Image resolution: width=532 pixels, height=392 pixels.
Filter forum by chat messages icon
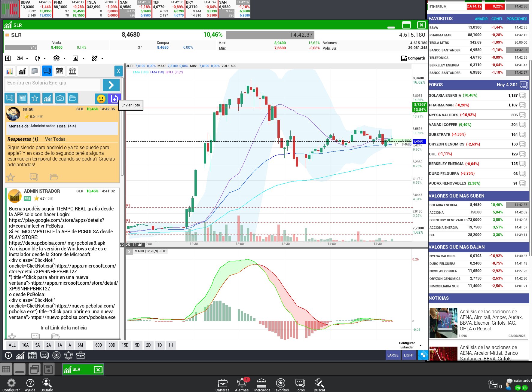[x=10, y=98]
